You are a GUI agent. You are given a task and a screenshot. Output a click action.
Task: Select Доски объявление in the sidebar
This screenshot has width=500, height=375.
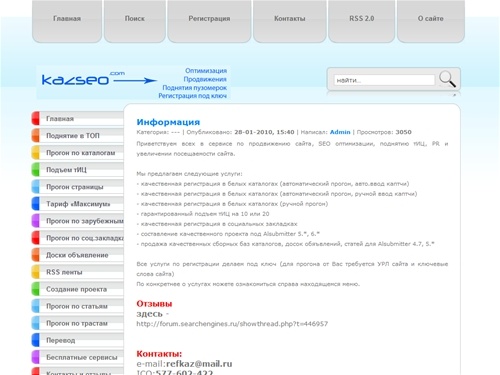coord(77,255)
